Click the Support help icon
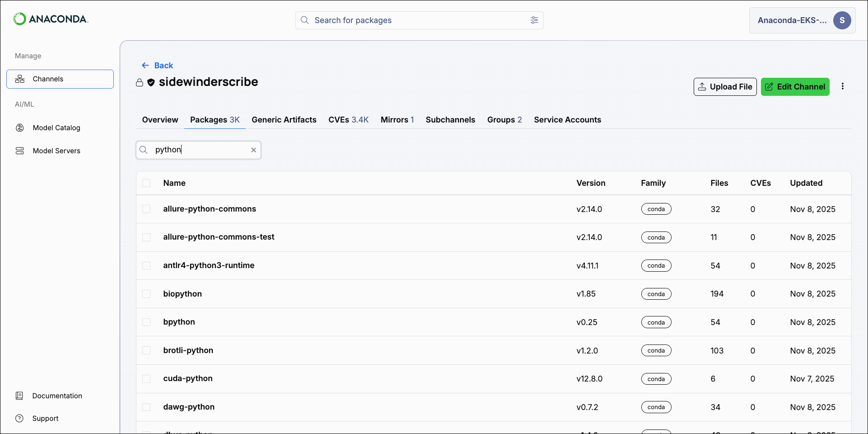The image size is (868, 434). click(19, 418)
